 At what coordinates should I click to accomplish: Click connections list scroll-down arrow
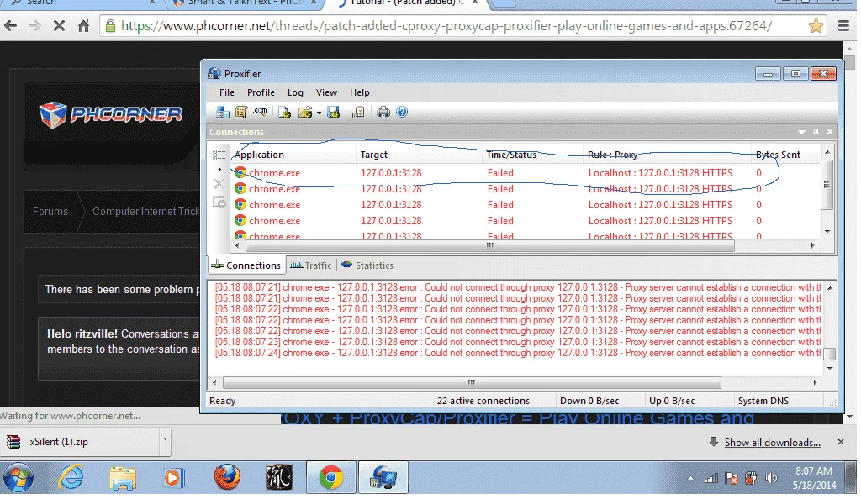click(x=828, y=232)
